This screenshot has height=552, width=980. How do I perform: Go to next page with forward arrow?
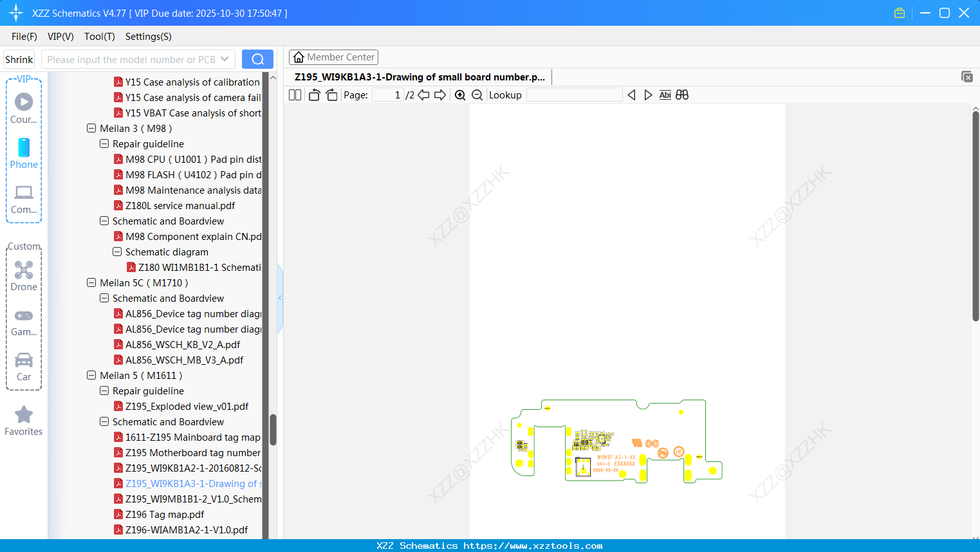[x=439, y=95]
